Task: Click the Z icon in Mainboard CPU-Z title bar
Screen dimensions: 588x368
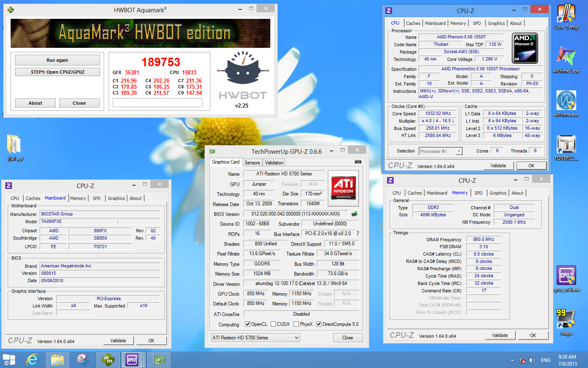Action: click(x=9, y=186)
